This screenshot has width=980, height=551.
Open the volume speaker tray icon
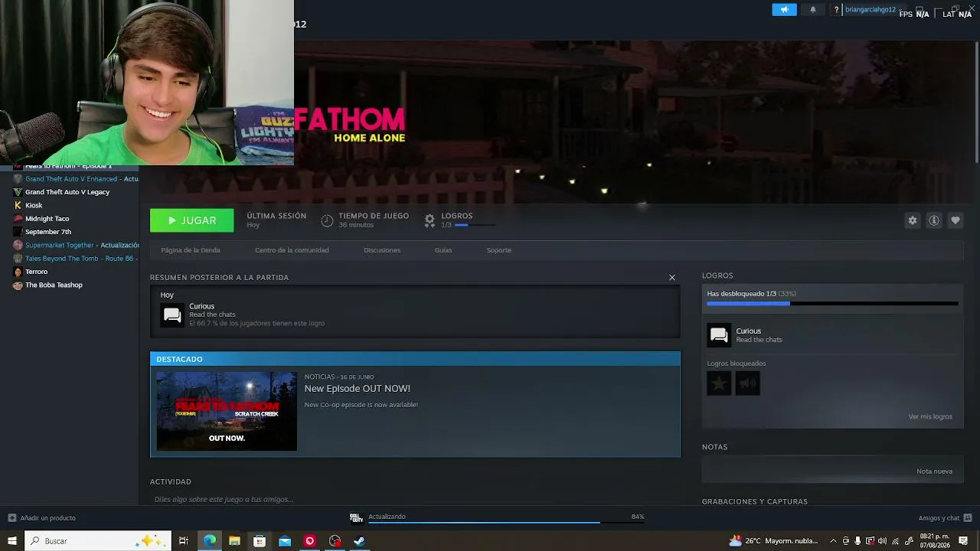(x=883, y=541)
